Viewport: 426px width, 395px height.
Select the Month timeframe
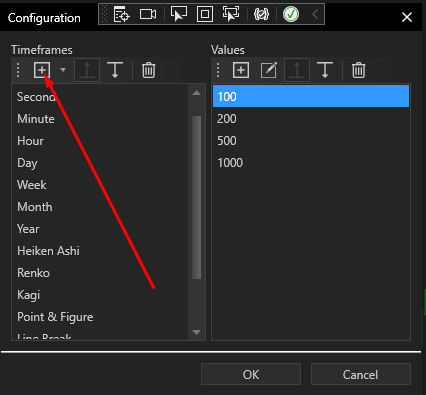coord(100,207)
